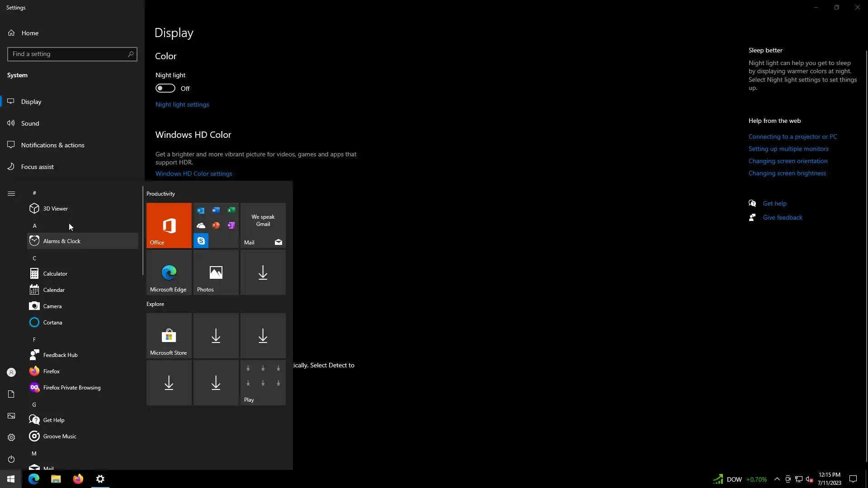Select Focus assist in the Settings sidebar
Screen dimensions: 868x488
[x=37, y=167]
